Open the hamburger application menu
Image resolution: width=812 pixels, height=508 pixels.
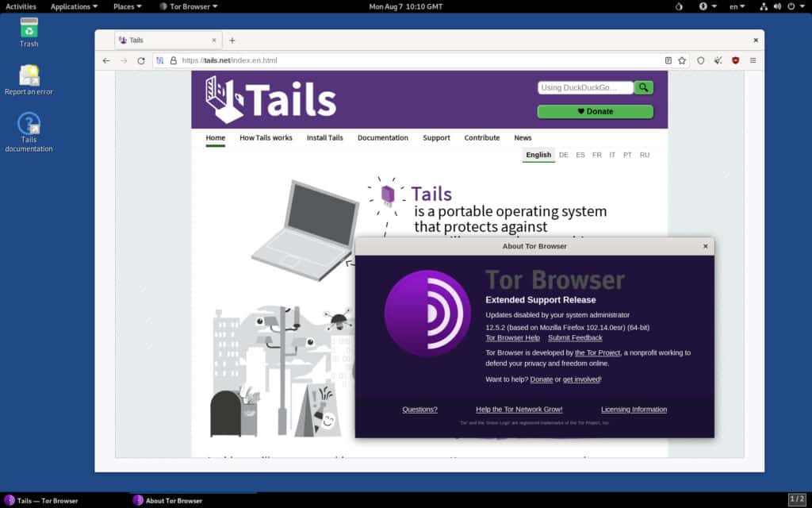(x=753, y=60)
